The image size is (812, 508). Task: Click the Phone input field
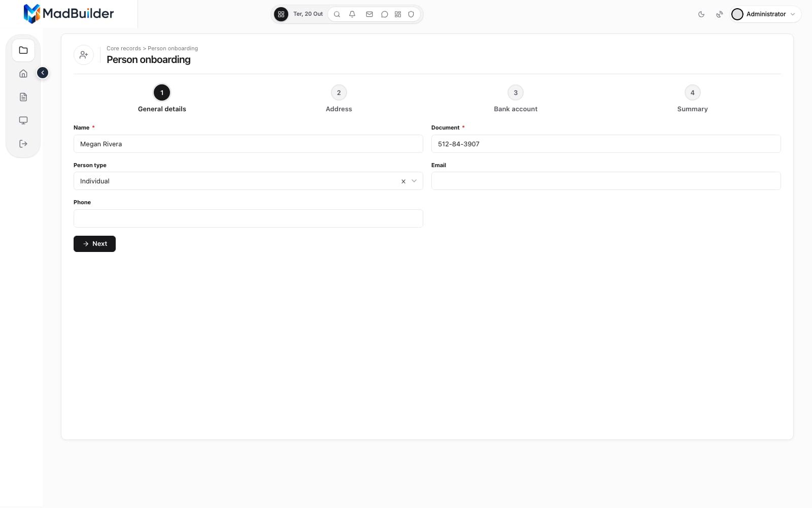(248, 218)
